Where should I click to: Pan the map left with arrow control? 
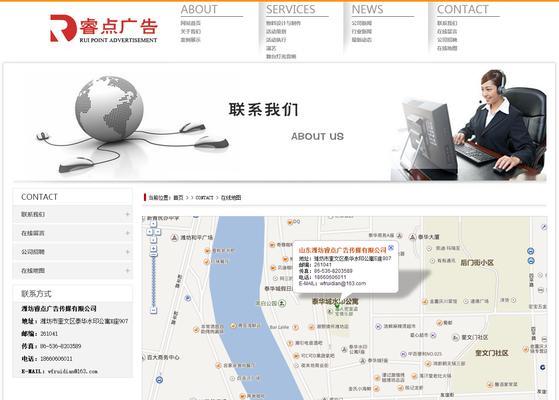(x=149, y=232)
